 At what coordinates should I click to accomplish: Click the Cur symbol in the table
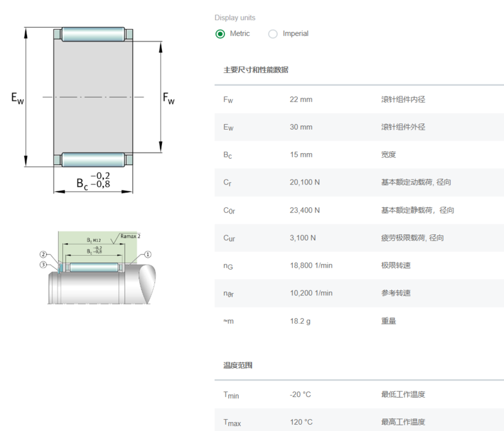point(229,238)
